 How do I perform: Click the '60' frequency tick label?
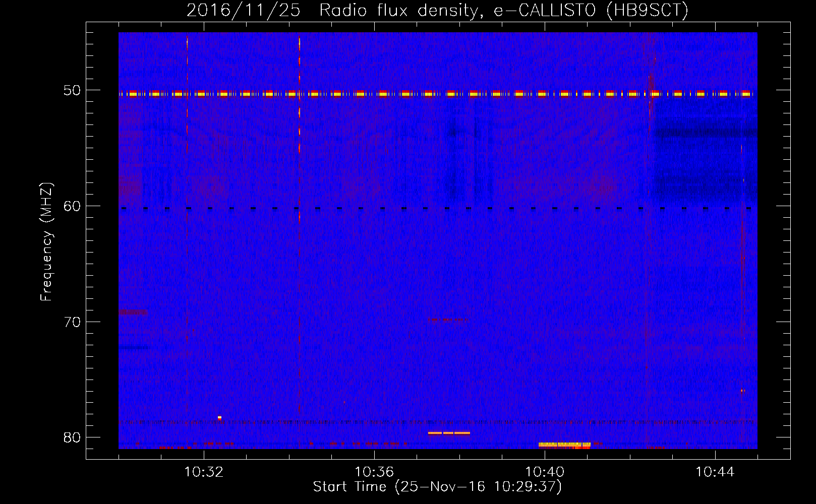coord(72,206)
